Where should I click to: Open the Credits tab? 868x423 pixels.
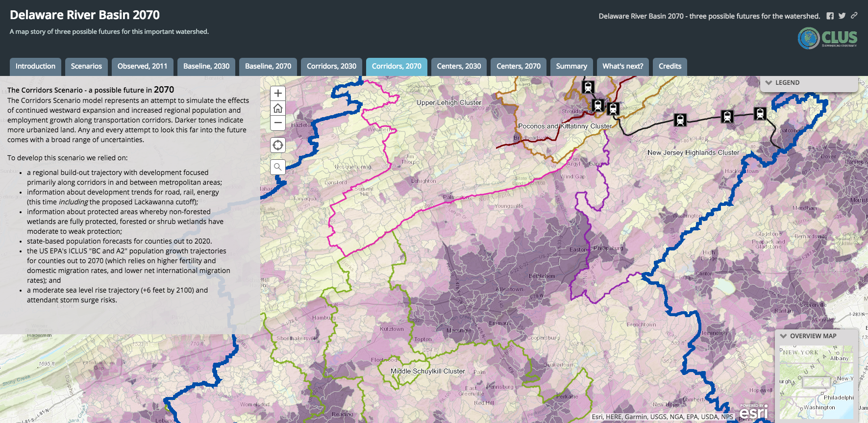click(x=670, y=67)
